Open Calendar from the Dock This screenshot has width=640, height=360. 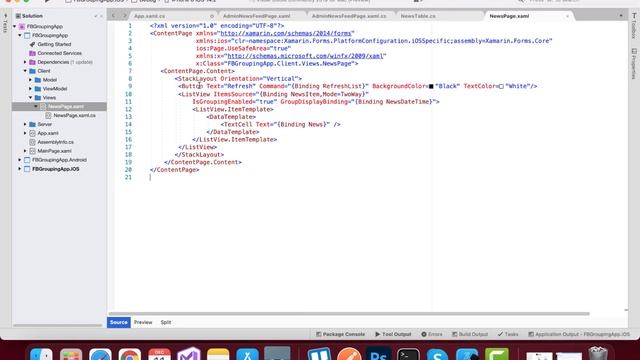[x=159, y=354]
